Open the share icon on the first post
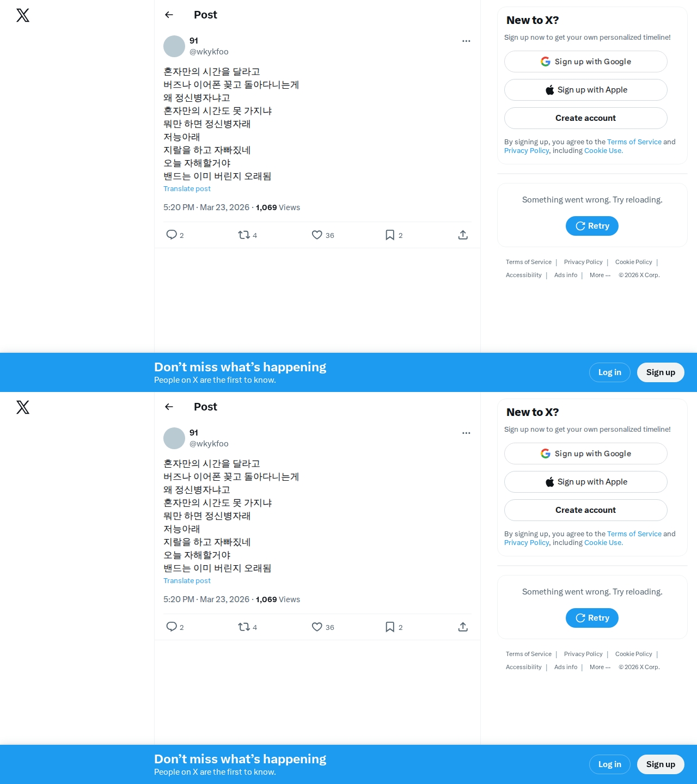The height and width of the screenshot is (784, 697). point(463,235)
